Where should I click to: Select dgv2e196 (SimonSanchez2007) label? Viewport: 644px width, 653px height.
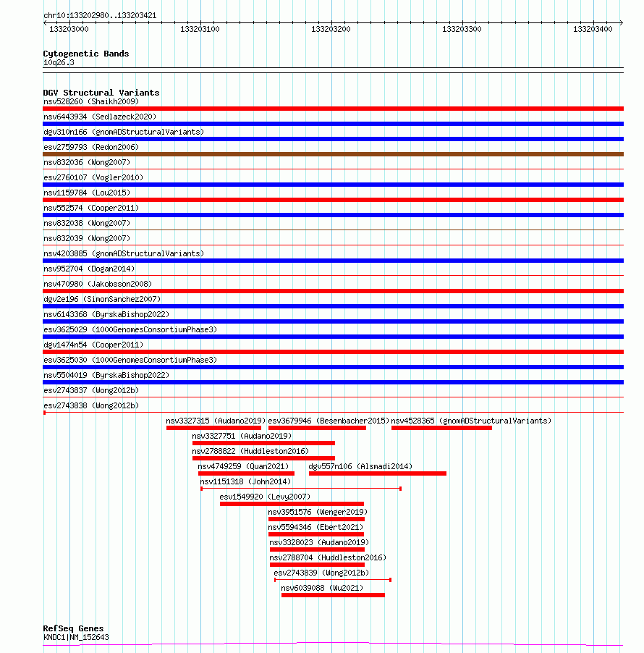pos(102,299)
